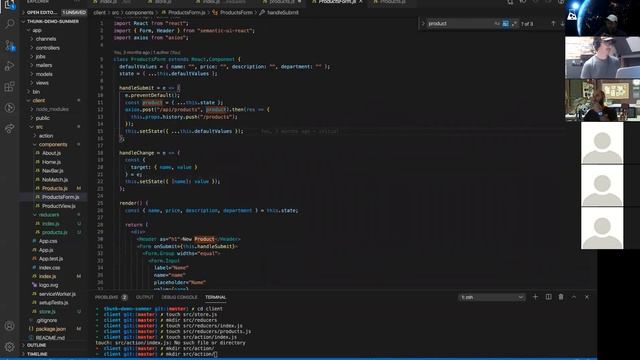Select video of person wearing headphones
The height and width of the screenshot is (360, 640).
[602, 58]
